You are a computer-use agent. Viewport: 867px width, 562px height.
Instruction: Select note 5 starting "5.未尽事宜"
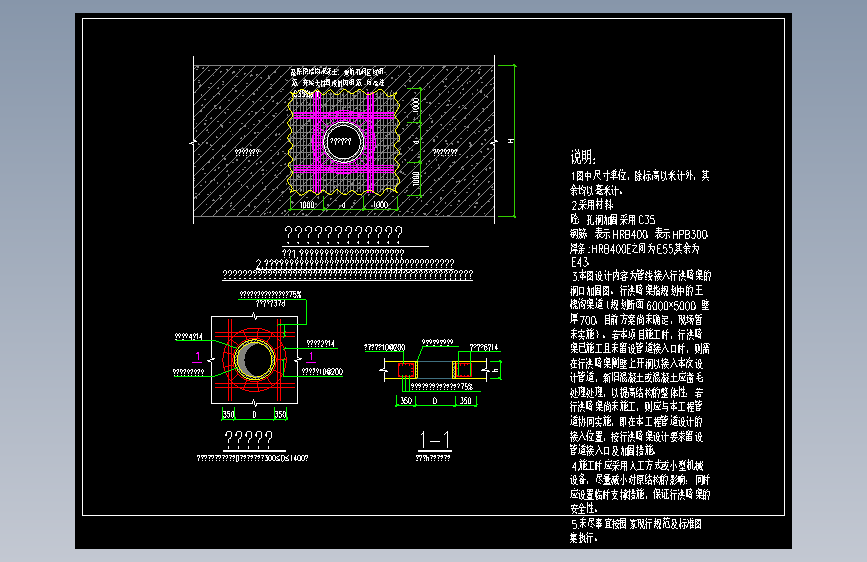636,530
